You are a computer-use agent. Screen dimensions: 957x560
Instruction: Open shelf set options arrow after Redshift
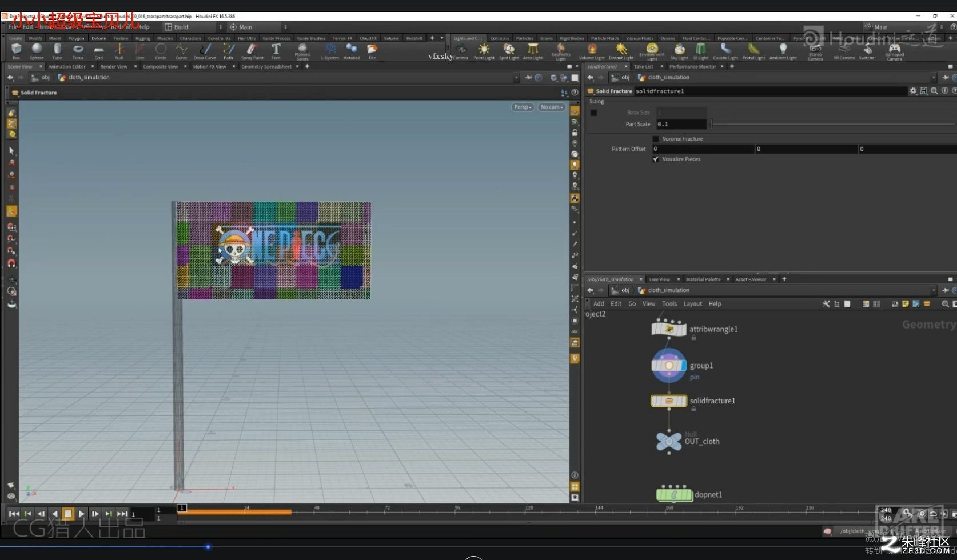(441, 38)
